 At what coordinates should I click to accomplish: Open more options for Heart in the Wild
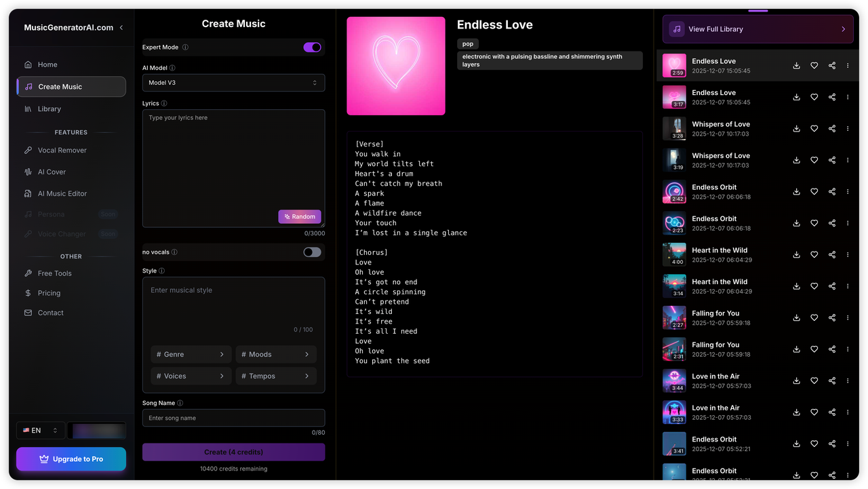click(x=848, y=255)
